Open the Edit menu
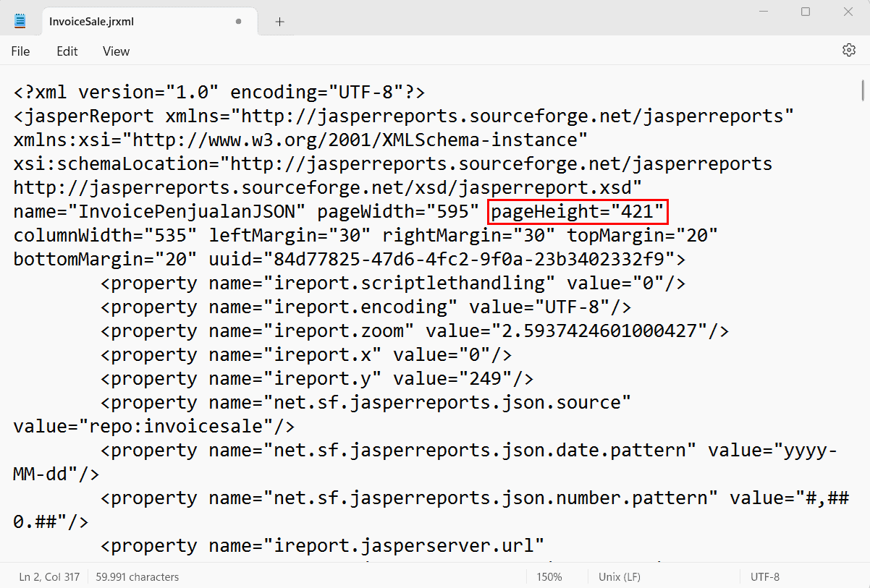 (x=67, y=51)
